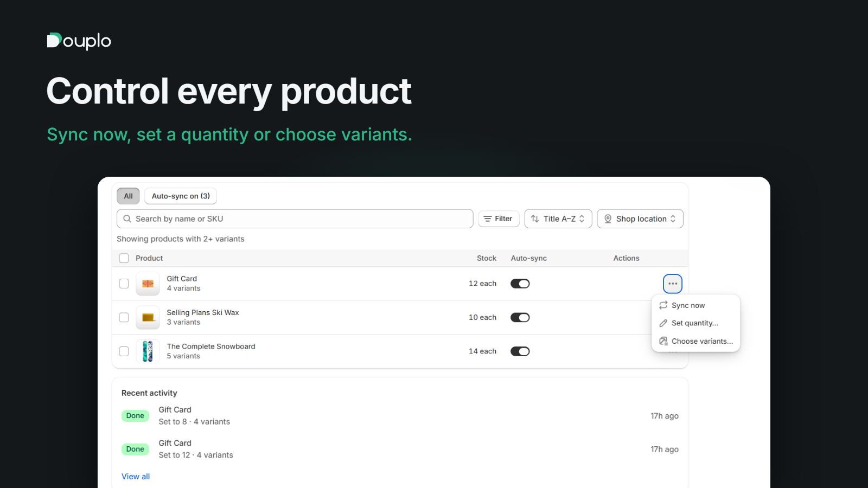Toggle auto-sync for The Complete Snowboard

(520, 351)
